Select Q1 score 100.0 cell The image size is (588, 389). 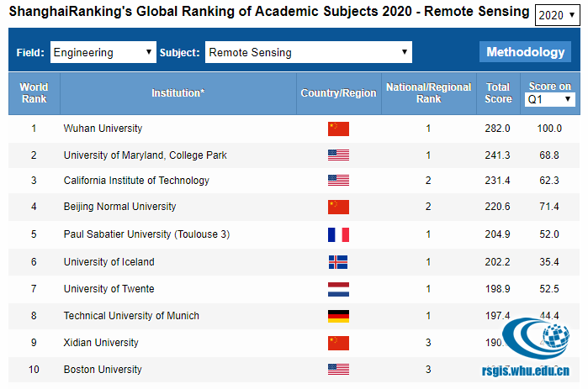point(549,129)
